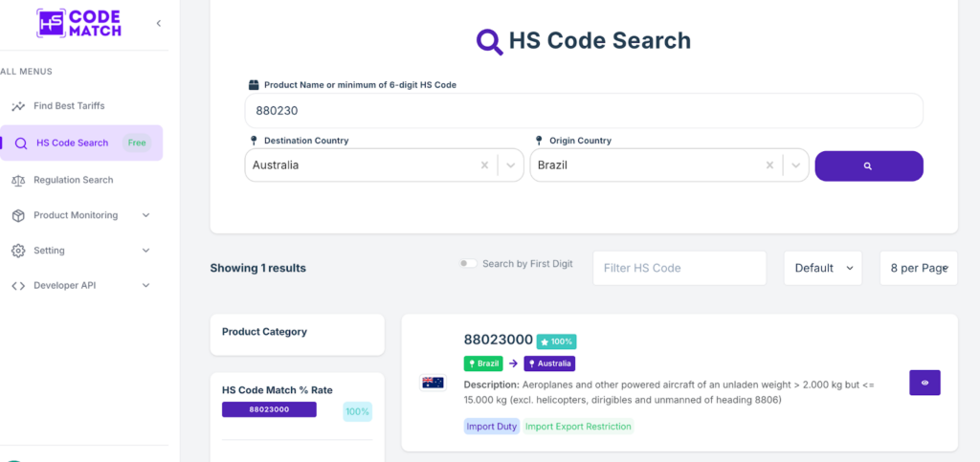Open the Destination Country dropdown arrow
Image resolution: width=980 pixels, height=462 pixels.
pyautogui.click(x=511, y=165)
